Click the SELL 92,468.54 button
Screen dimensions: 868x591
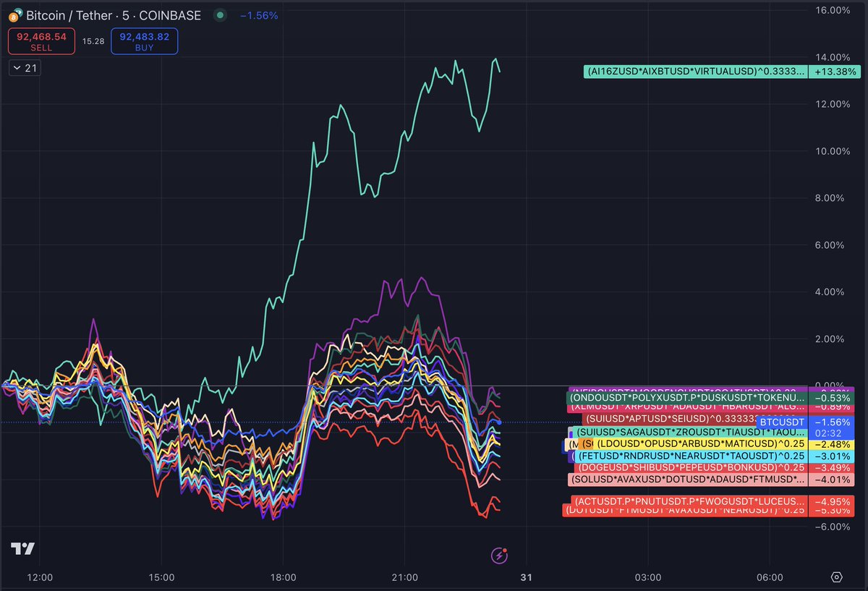pyautogui.click(x=42, y=41)
